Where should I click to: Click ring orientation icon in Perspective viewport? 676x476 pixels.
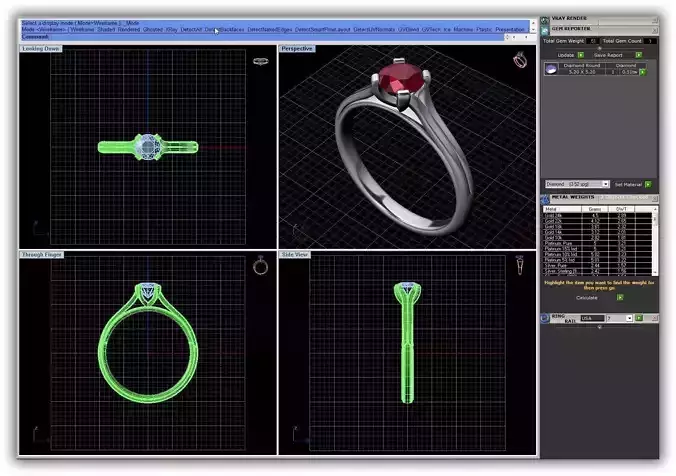point(520,60)
